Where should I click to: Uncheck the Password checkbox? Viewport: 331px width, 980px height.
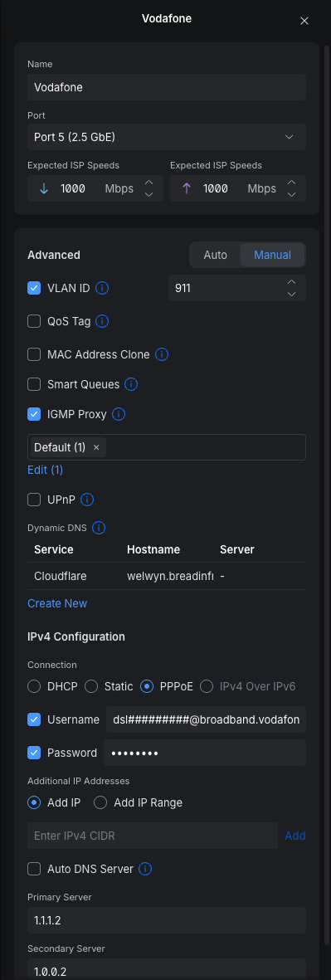point(34,753)
